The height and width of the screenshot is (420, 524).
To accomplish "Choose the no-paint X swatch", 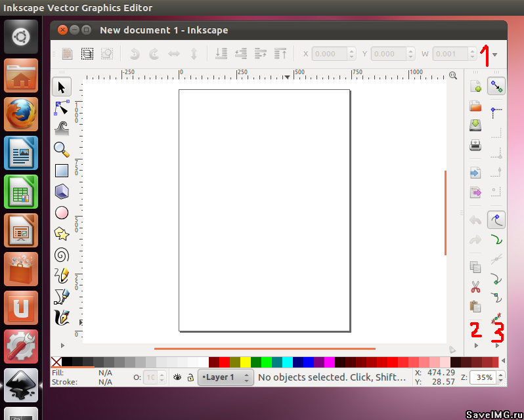I will click(x=56, y=362).
